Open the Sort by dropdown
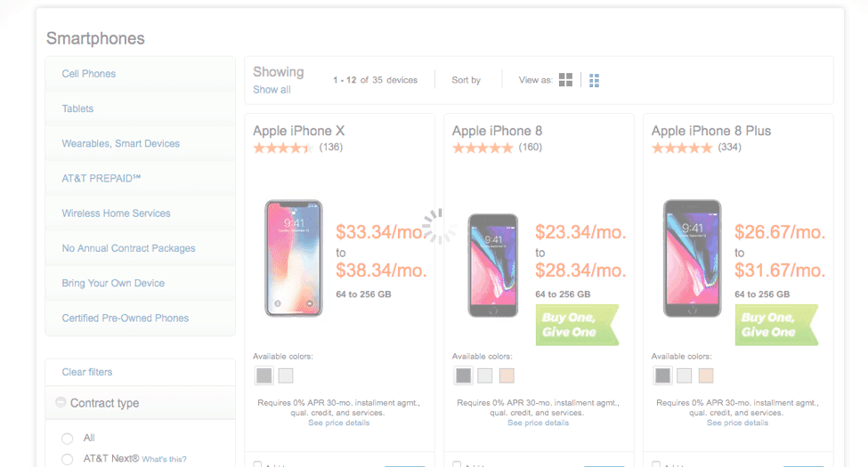This screenshot has width=868, height=467. 466,80
